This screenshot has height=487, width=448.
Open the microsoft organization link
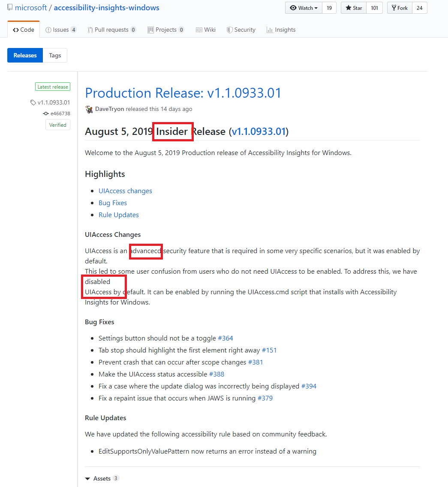pos(31,7)
